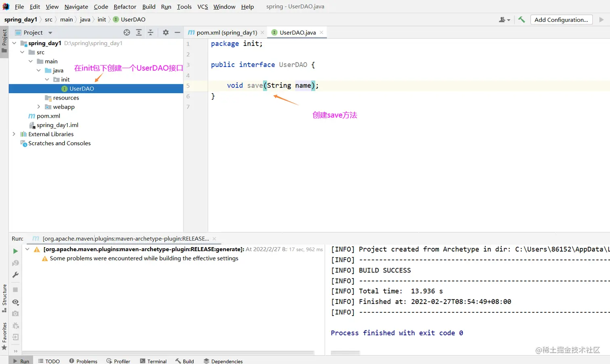Click the Build project hammer icon
Image resolution: width=610 pixels, height=364 pixels.
click(x=522, y=19)
